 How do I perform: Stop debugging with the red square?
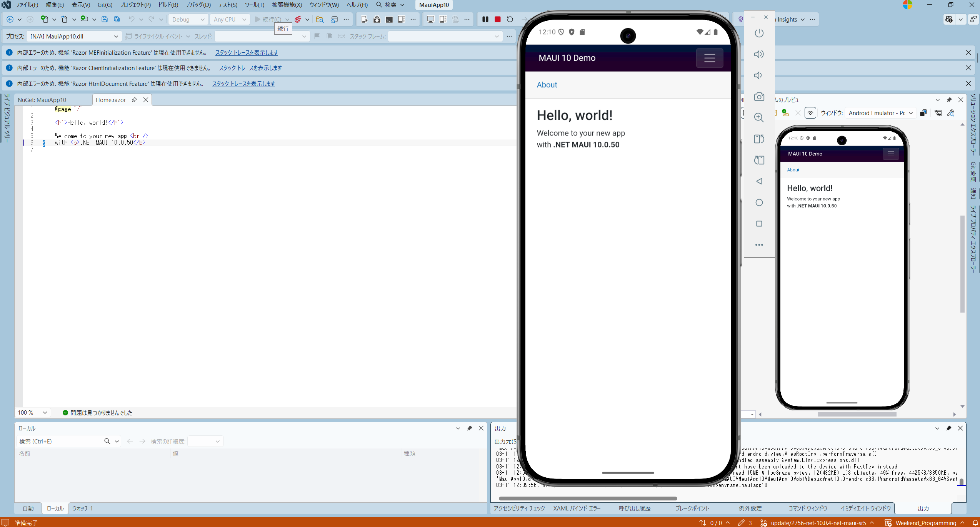coord(497,19)
